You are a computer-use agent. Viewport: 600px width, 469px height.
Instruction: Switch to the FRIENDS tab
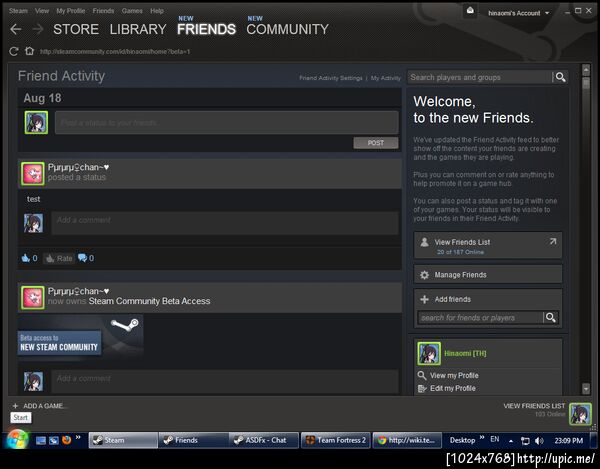[206, 29]
